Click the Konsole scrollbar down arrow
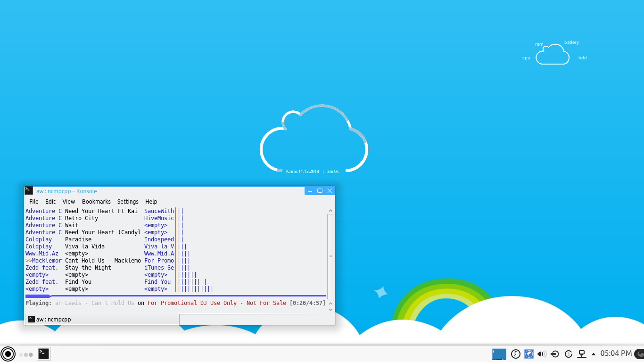Image resolution: width=644 pixels, height=362 pixels. point(330,310)
